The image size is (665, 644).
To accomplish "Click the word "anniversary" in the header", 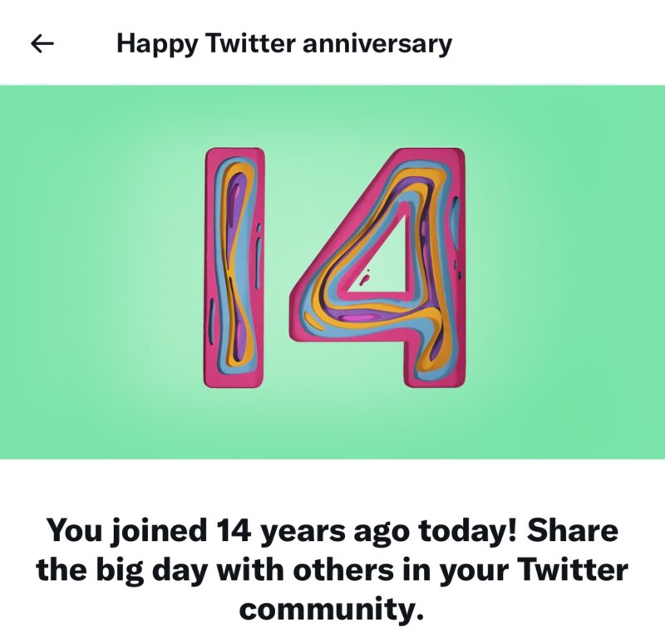I will pyautogui.click(x=377, y=43).
